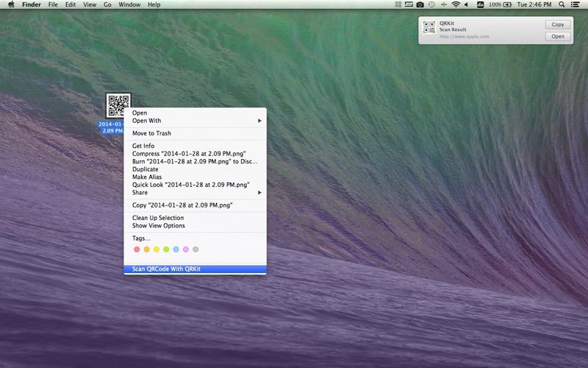
Task: Open the Window menu
Action: 129,4
